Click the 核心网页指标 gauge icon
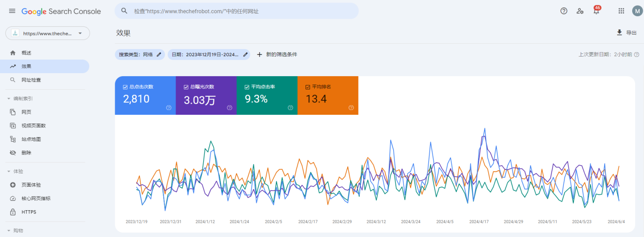 coord(13,198)
